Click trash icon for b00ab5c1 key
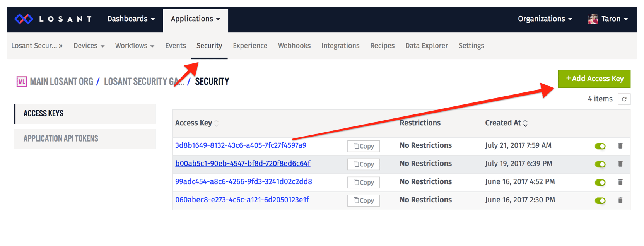The image size is (644, 246). 620,164
